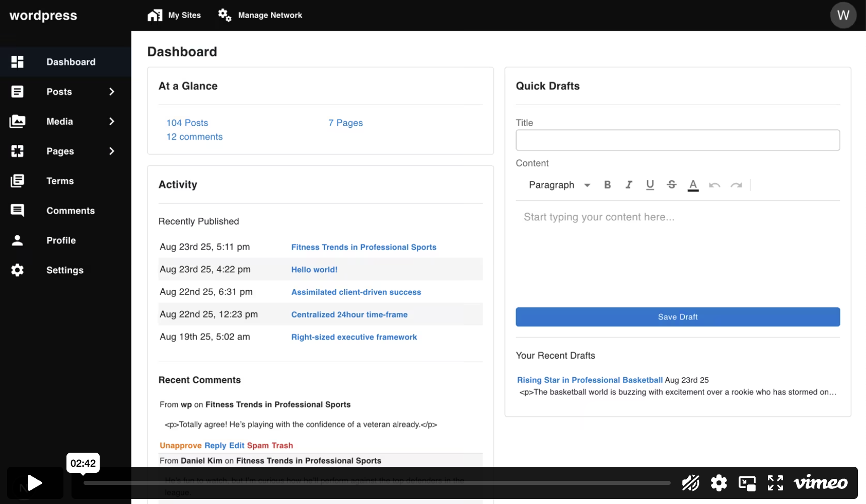Unmute the Vimeo video audio
Screen dimensions: 866x504
point(690,483)
